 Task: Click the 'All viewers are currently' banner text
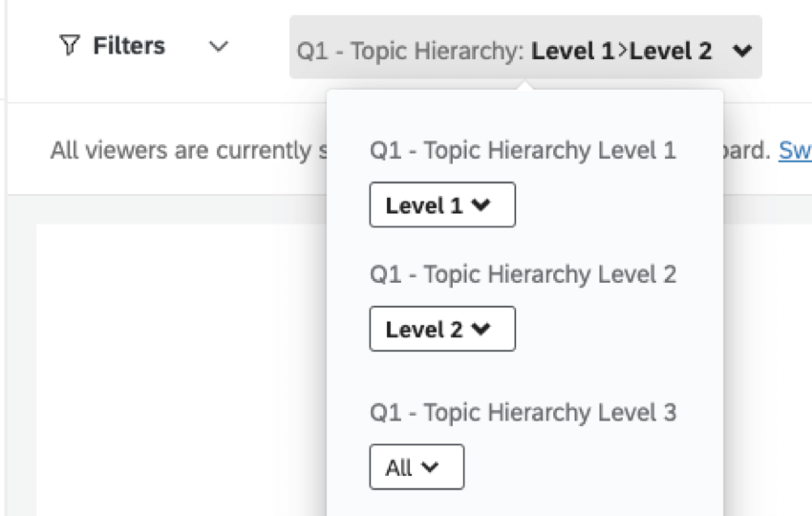click(182, 151)
